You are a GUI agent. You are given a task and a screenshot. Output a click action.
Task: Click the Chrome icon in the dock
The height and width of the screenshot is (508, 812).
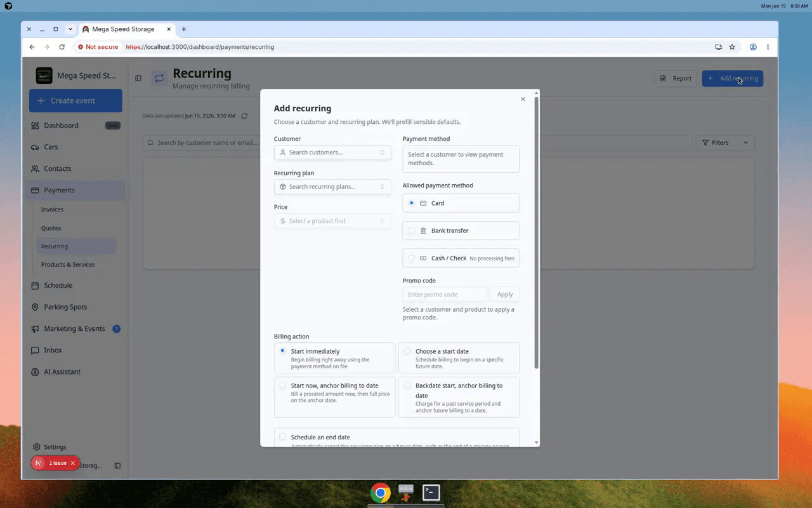click(x=381, y=492)
